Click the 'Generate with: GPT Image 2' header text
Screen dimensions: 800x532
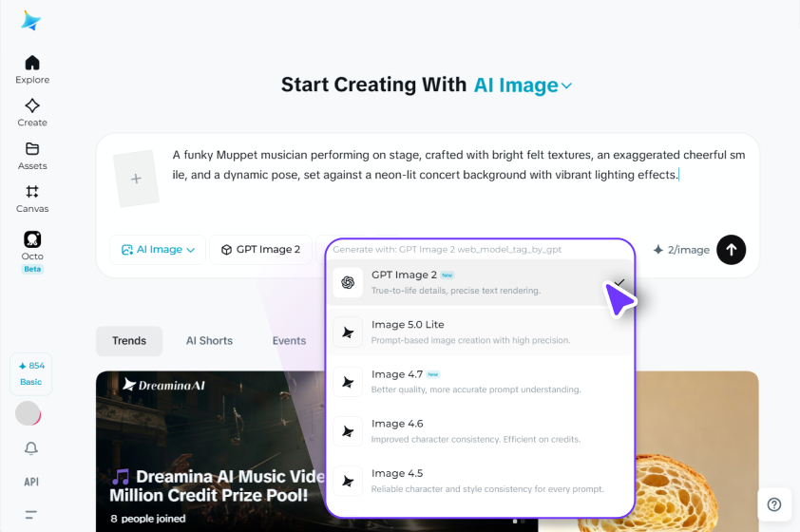447,250
